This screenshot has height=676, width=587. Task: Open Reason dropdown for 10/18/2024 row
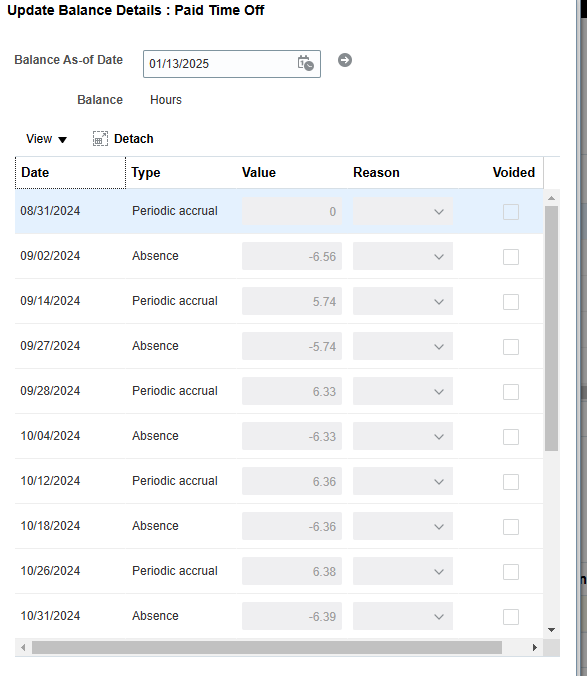403,526
